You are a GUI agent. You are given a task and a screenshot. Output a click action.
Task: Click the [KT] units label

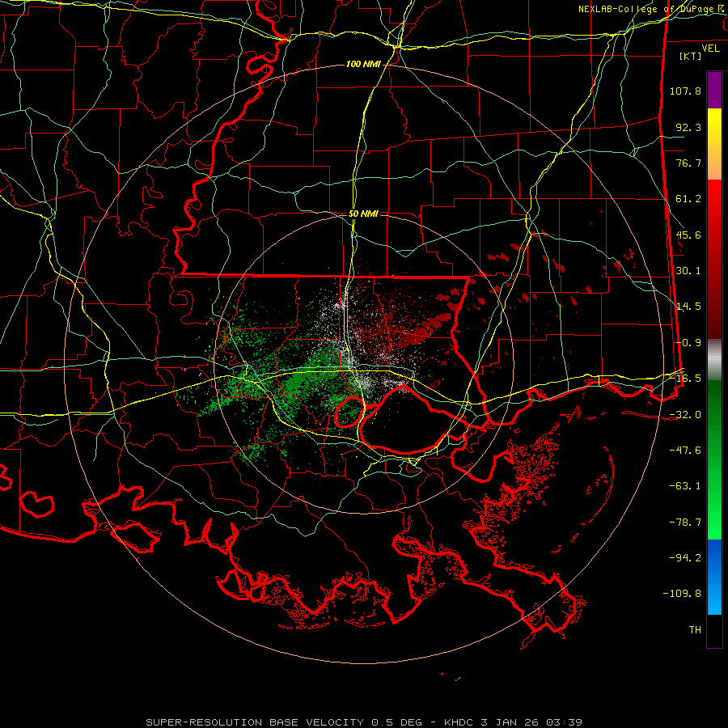click(x=691, y=56)
